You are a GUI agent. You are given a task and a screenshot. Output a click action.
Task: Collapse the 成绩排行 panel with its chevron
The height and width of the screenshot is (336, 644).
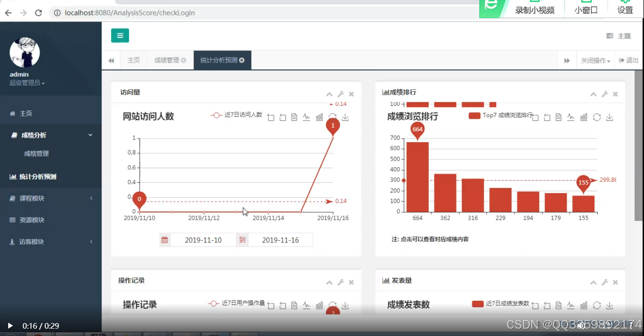(x=593, y=94)
